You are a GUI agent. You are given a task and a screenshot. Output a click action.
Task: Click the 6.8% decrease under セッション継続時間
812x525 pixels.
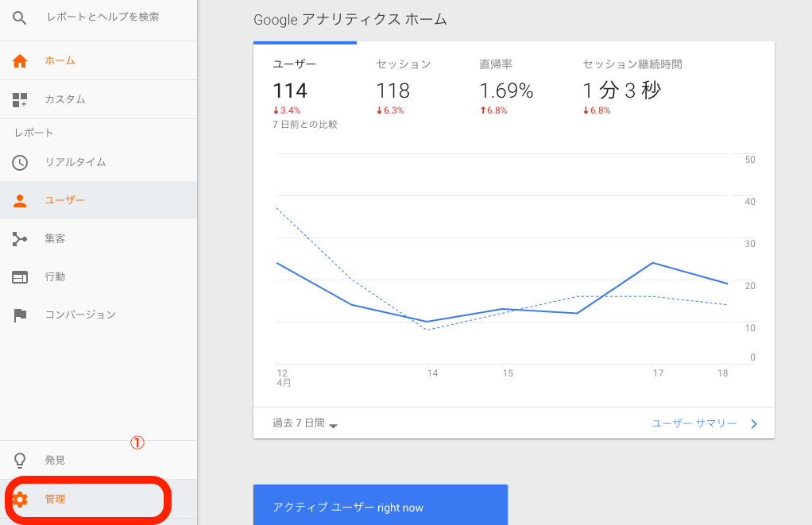(x=597, y=110)
